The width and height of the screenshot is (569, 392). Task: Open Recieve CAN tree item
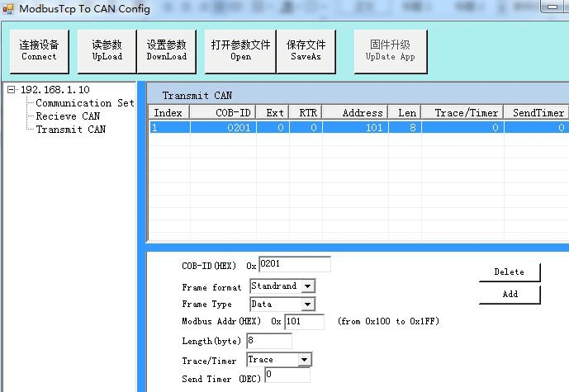coord(68,116)
